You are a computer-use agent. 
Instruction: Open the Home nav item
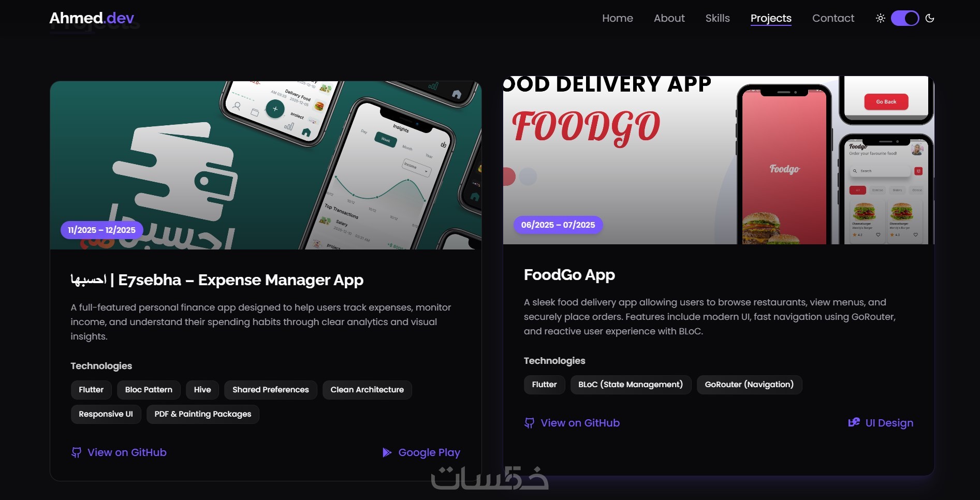617,18
